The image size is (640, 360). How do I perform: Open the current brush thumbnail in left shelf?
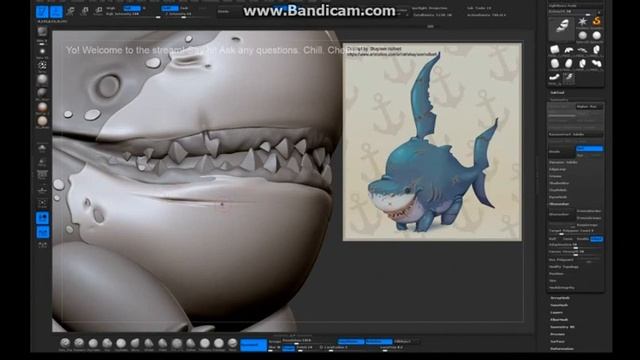point(42,31)
